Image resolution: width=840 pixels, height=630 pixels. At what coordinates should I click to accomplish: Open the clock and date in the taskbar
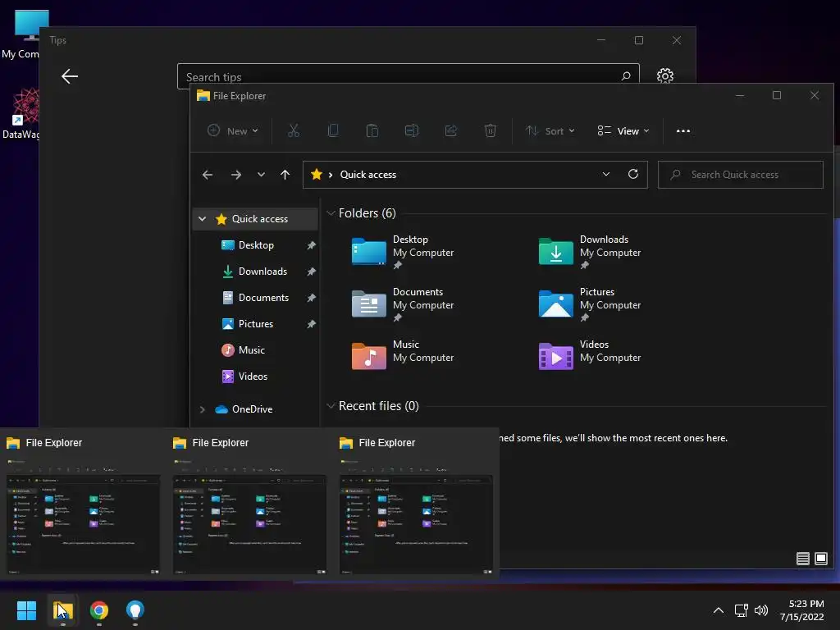[x=802, y=610]
